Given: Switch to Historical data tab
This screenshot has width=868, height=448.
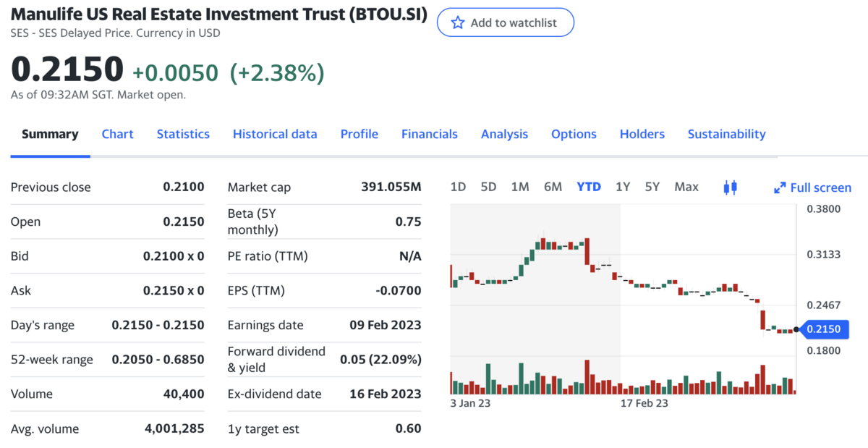Looking at the screenshot, I should 275,134.
